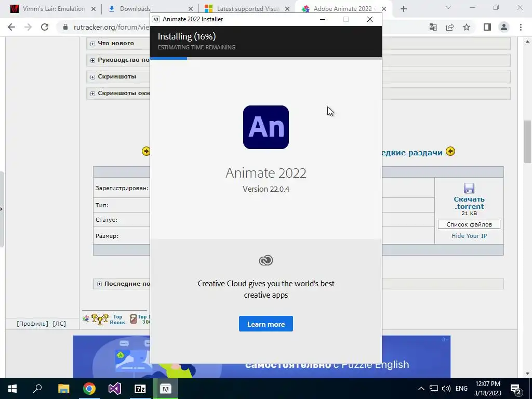Click the floppy disk download icon
Screen dimensions: 532x399
[x=469, y=188]
